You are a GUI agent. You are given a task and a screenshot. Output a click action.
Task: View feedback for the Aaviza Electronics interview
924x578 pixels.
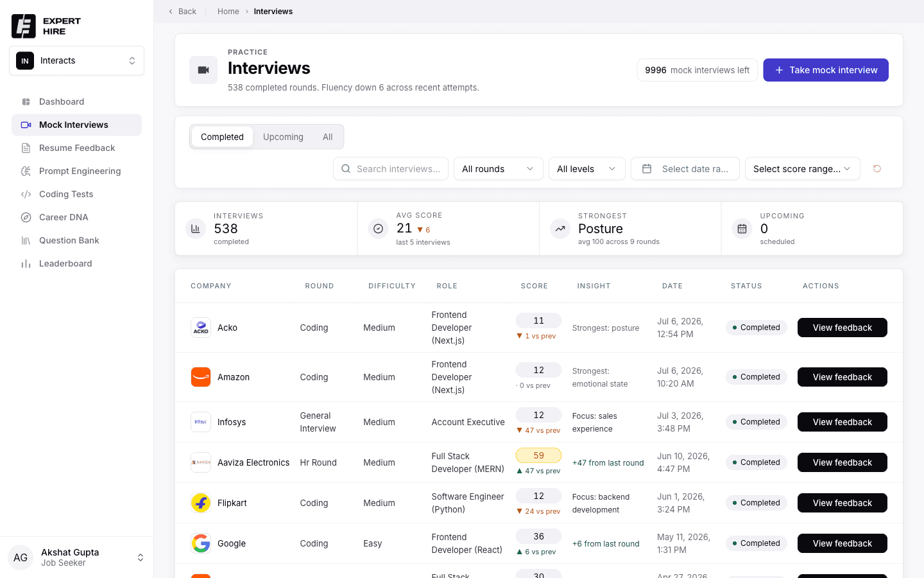click(x=843, y=462)
